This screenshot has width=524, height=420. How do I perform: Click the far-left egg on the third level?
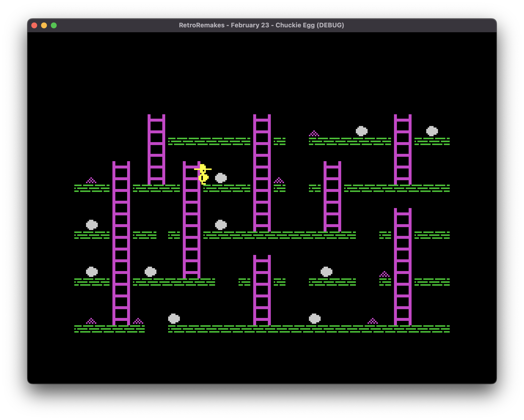coord(92,225)
